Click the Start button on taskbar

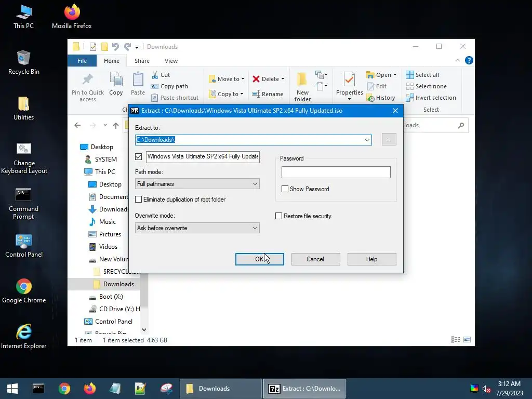[x=12, y=389]
